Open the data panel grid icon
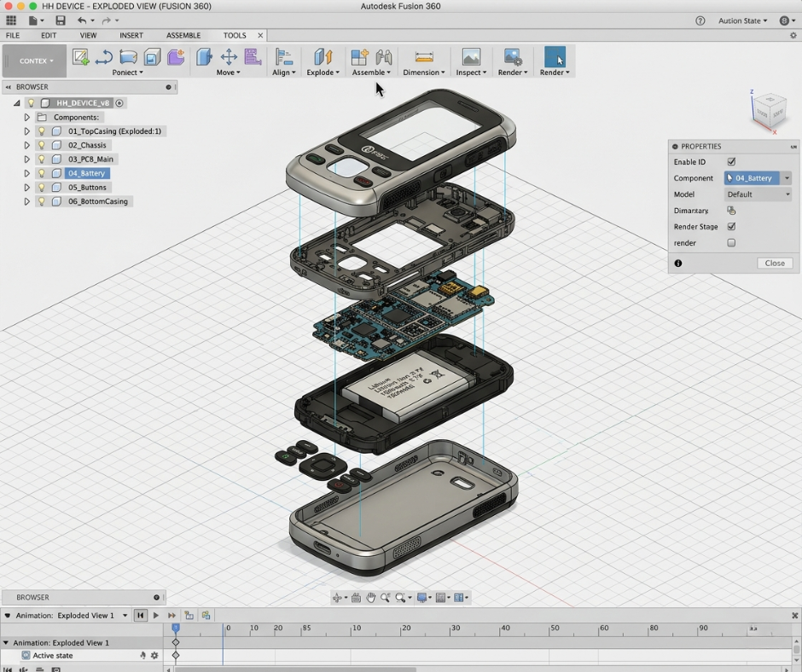The height and width of the screenshot is (672, 802). coord(11,20)
